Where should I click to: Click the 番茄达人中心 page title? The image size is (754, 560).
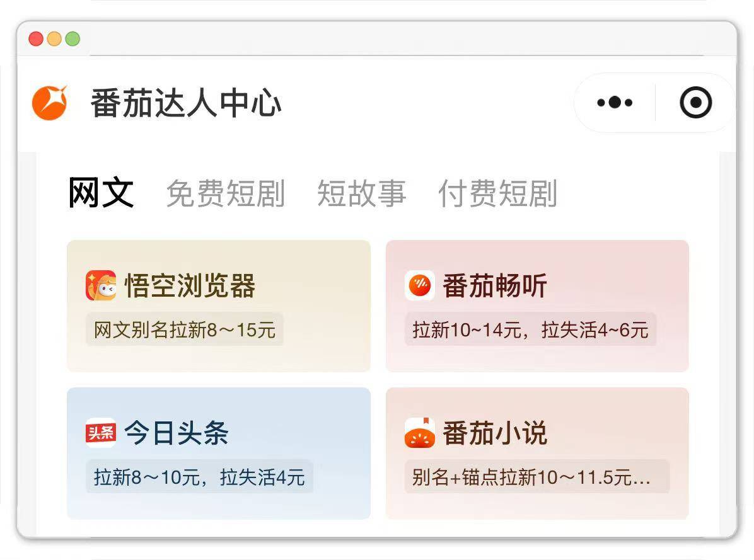point(186,103)
